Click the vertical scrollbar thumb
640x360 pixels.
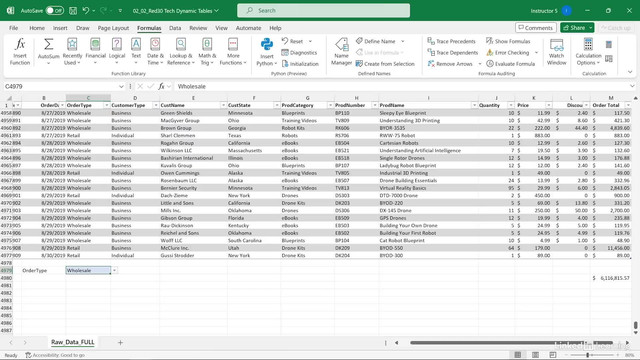(636, 326)
